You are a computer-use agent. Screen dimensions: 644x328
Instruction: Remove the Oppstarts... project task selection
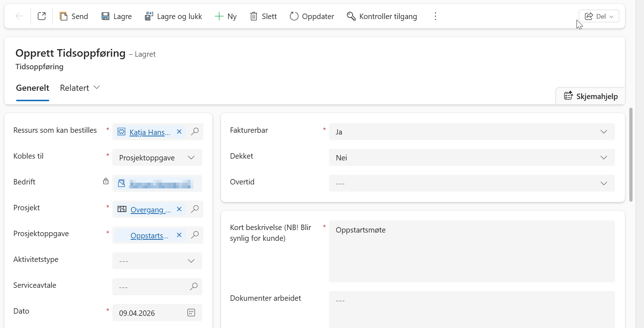point(179,235)
